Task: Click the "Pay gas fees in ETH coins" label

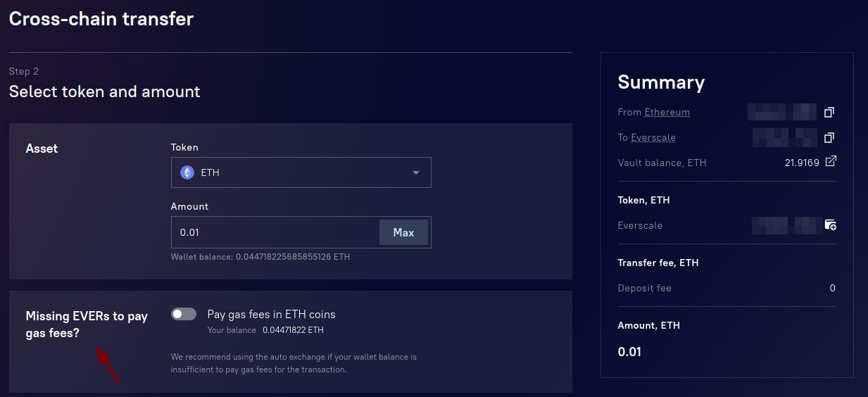Action: click(x=271, y=314)
